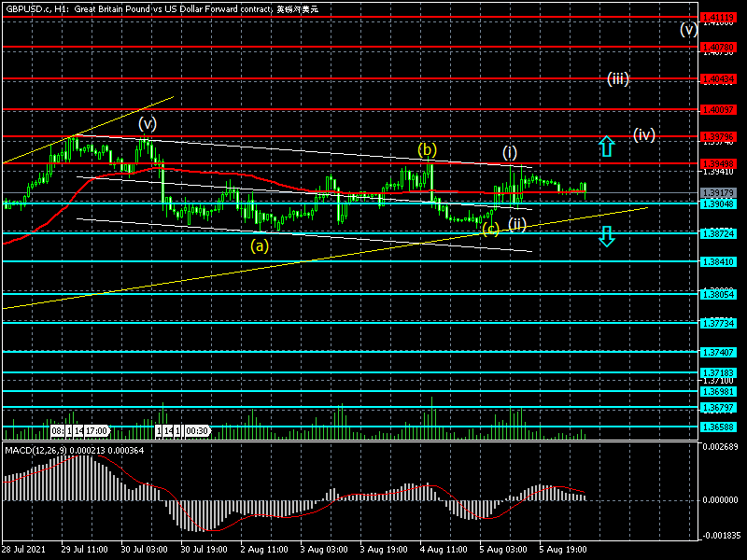Click the 1.40780 red price label
747x560 pixels.
tap(718, 48)
